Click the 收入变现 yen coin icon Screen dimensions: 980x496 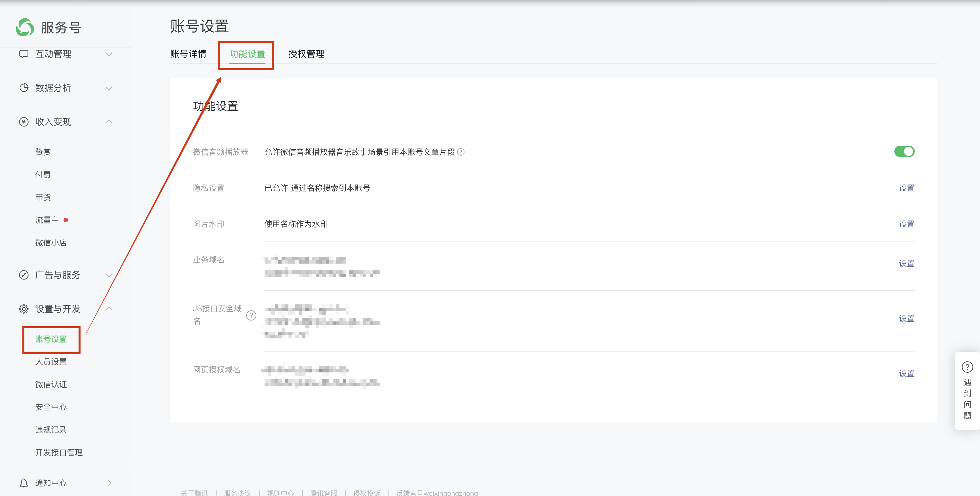pos(24,122)
